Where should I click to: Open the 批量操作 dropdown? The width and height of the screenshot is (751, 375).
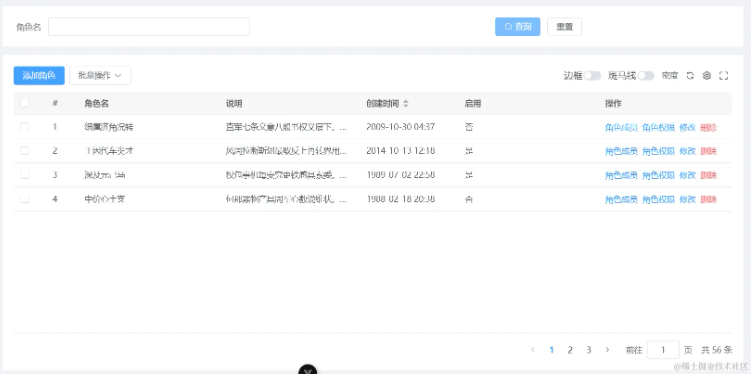100,76
